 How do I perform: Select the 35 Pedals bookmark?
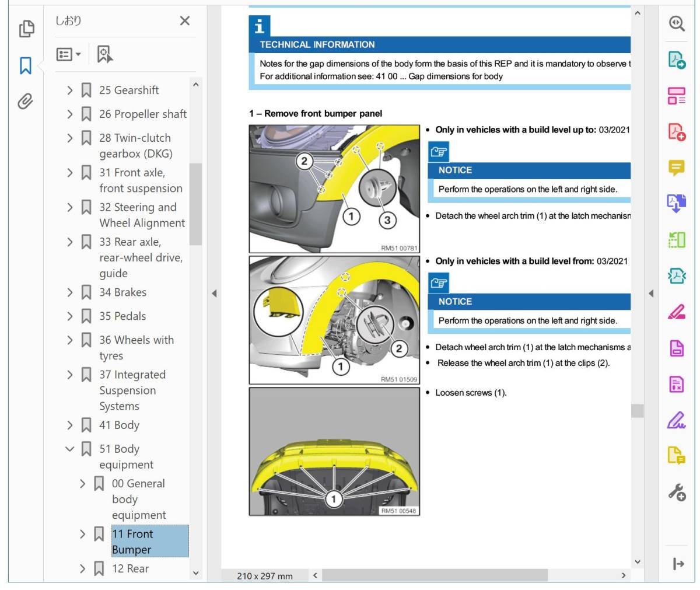tap(123, 316)
